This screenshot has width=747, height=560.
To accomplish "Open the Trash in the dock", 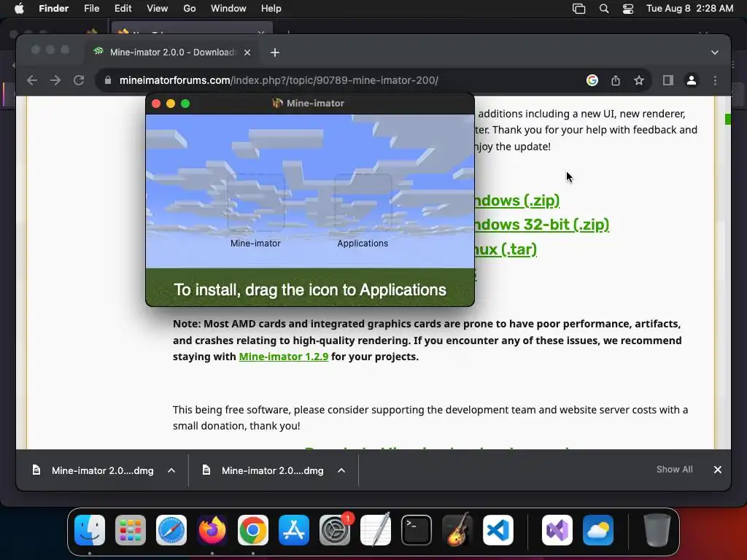I will point(657,530).
